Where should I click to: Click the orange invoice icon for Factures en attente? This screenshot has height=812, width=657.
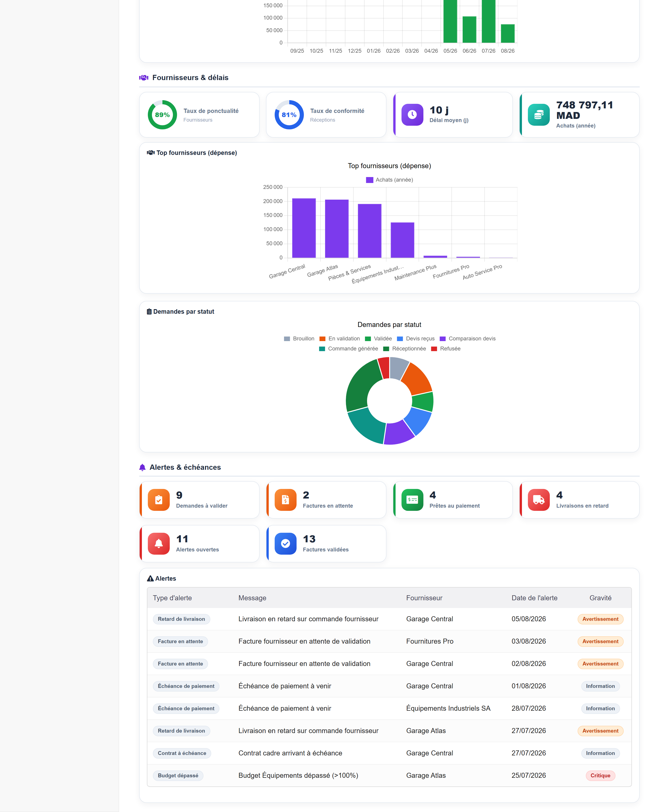pyautogui.click(x=285, y=500)
